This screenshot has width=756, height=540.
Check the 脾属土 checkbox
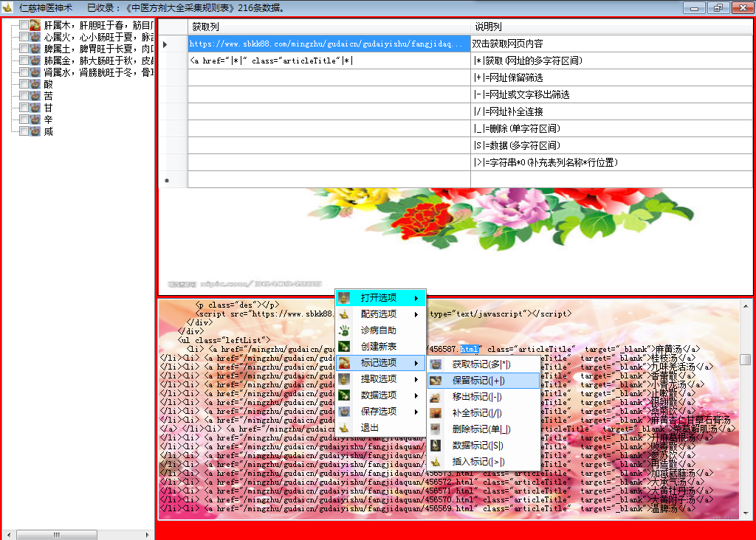pos(24,48)
